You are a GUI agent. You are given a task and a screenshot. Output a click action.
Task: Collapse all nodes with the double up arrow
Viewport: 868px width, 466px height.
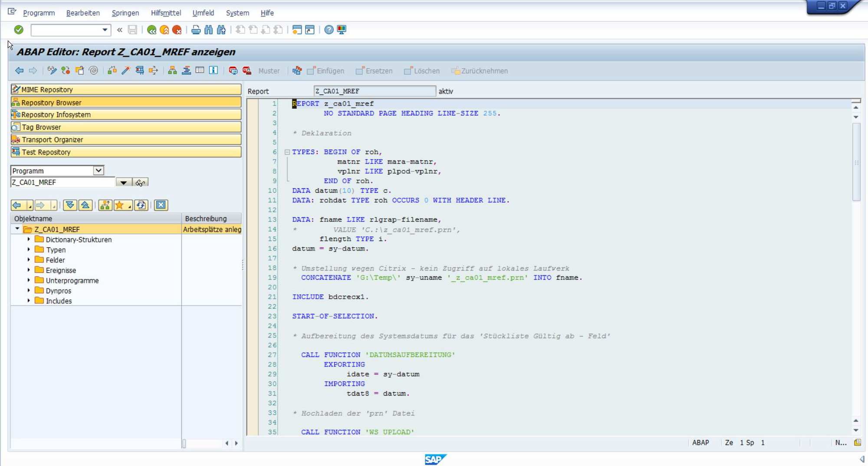coord(85,205)
